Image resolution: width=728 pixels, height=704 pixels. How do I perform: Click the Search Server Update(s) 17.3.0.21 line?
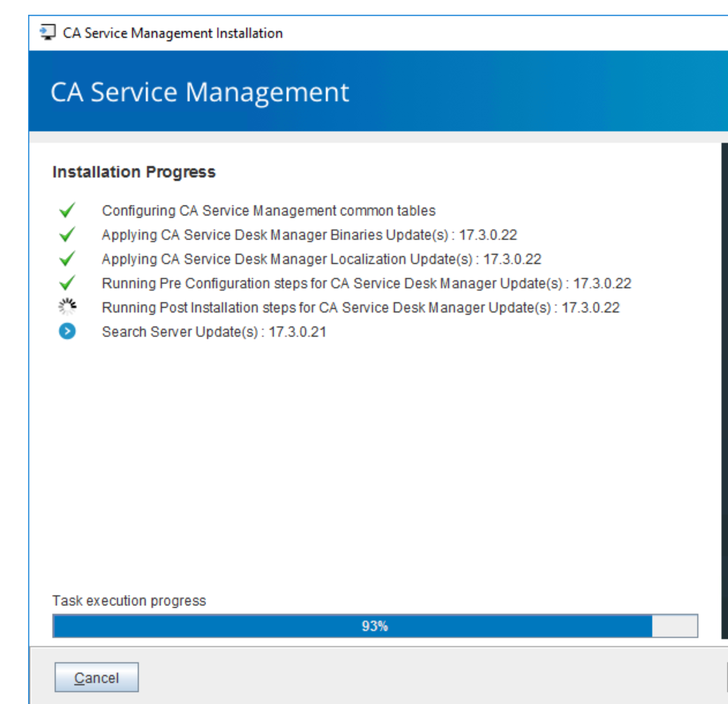(214, 332)
